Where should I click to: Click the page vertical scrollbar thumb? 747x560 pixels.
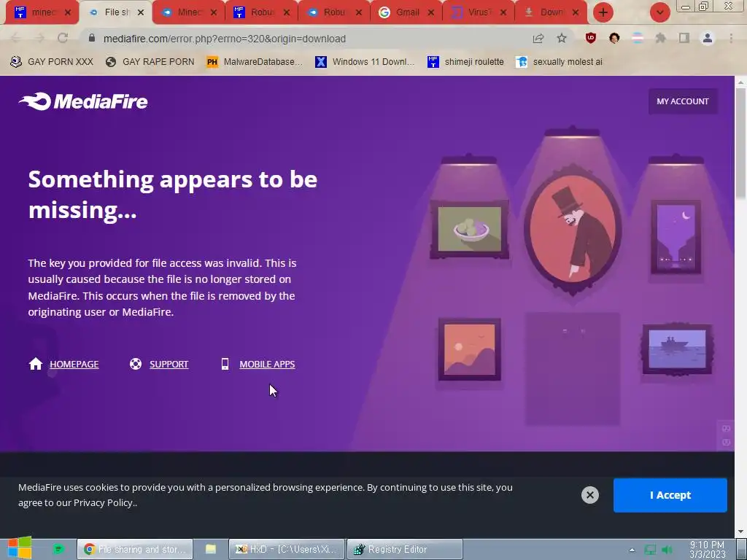pos(741,143)
